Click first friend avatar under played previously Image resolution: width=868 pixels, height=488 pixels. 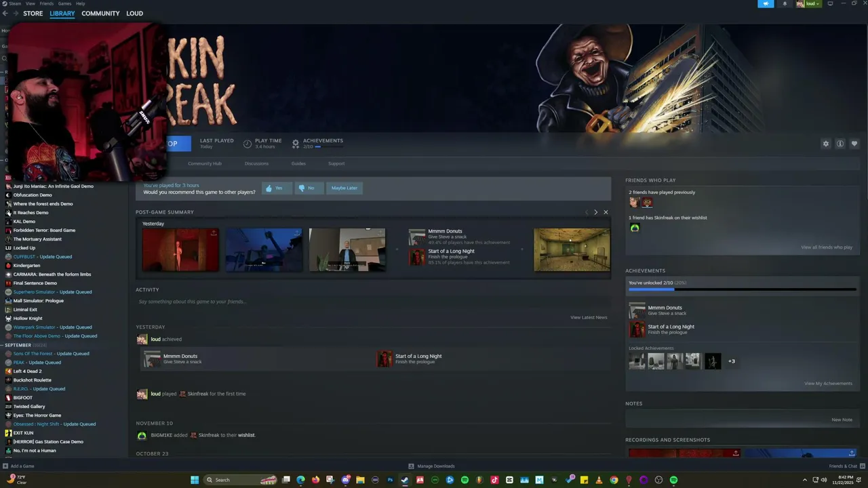tap(634, 202)
